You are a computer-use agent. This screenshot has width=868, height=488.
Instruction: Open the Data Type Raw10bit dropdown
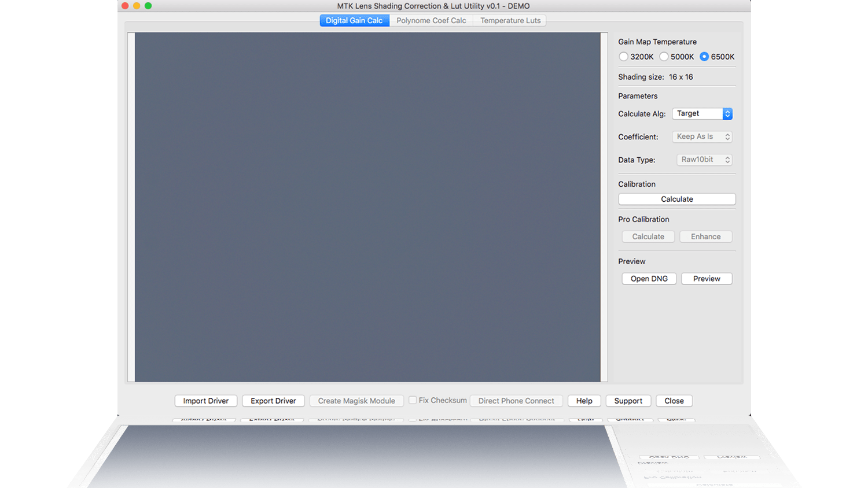click(704, 160)
